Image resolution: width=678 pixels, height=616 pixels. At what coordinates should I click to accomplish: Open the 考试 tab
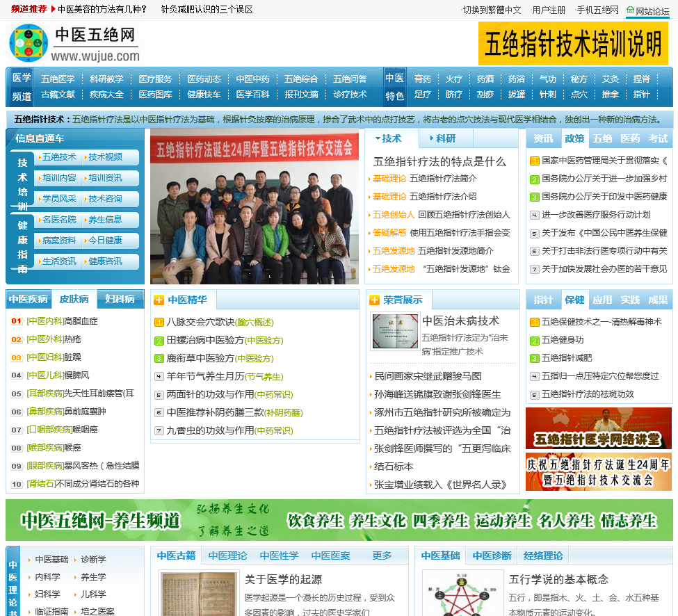pos(658,138)
